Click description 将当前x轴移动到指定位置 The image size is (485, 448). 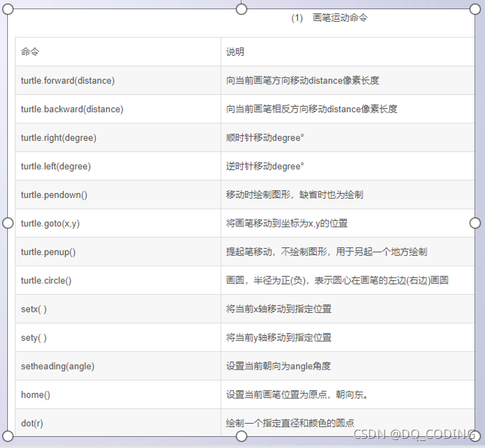(x=279, y=309)
